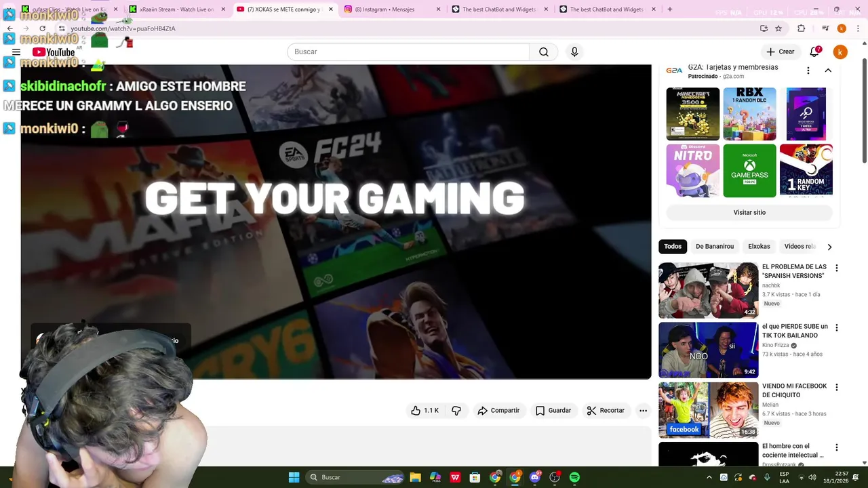
Task: Click the youtube.com address bar URL
Action: pos(123,28)
